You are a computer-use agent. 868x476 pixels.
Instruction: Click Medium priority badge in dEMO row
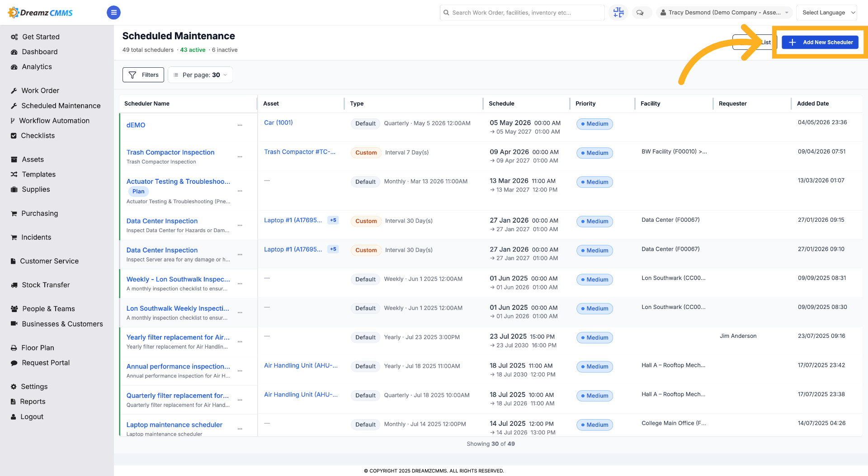pos(594,124)
